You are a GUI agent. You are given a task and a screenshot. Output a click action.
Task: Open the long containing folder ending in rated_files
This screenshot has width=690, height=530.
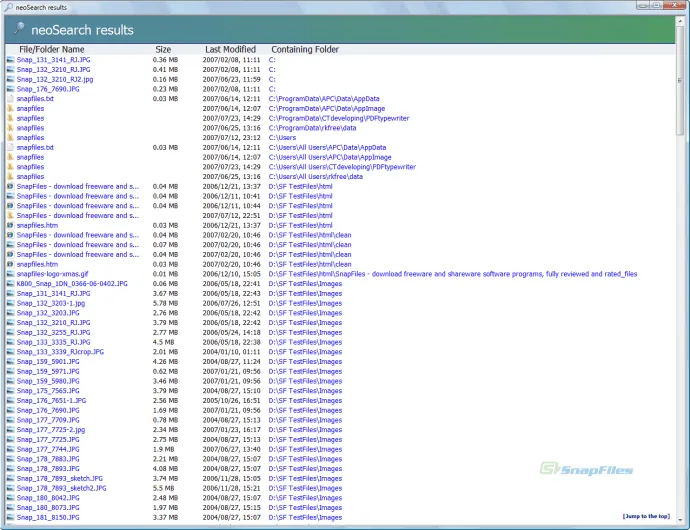click(x=453, y=274)
